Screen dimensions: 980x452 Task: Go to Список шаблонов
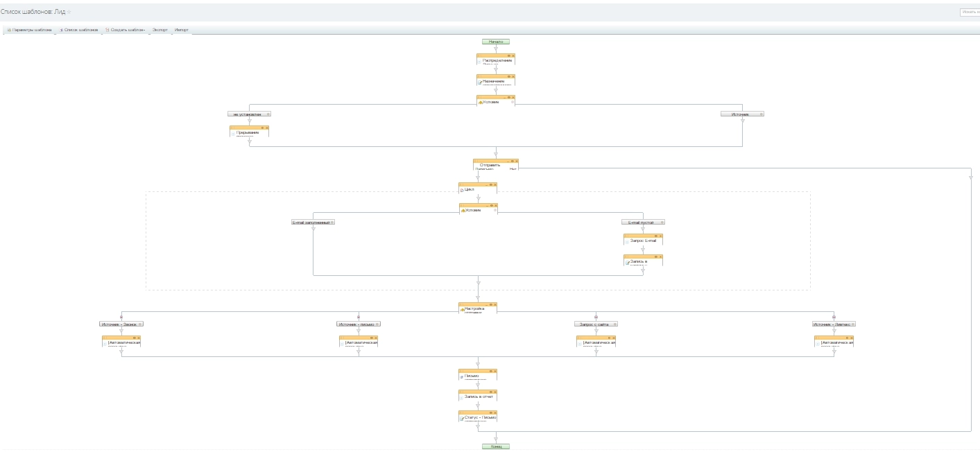80,30
